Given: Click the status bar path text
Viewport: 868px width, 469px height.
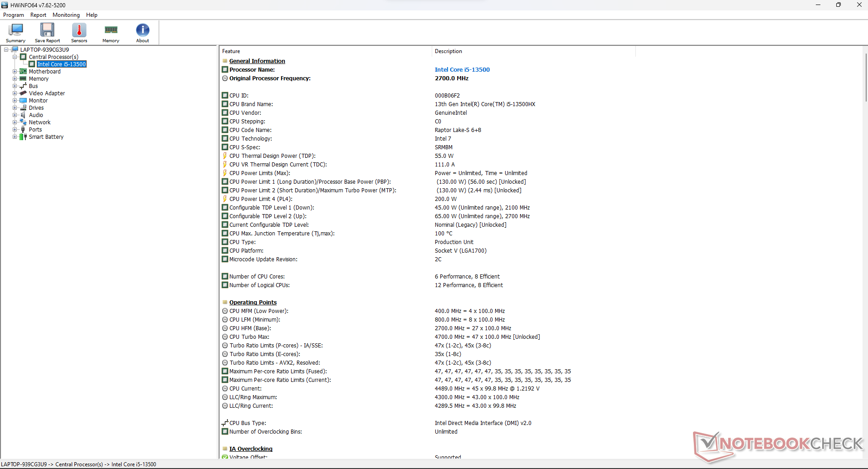Looking at the screenshot, I should [79, 464].
